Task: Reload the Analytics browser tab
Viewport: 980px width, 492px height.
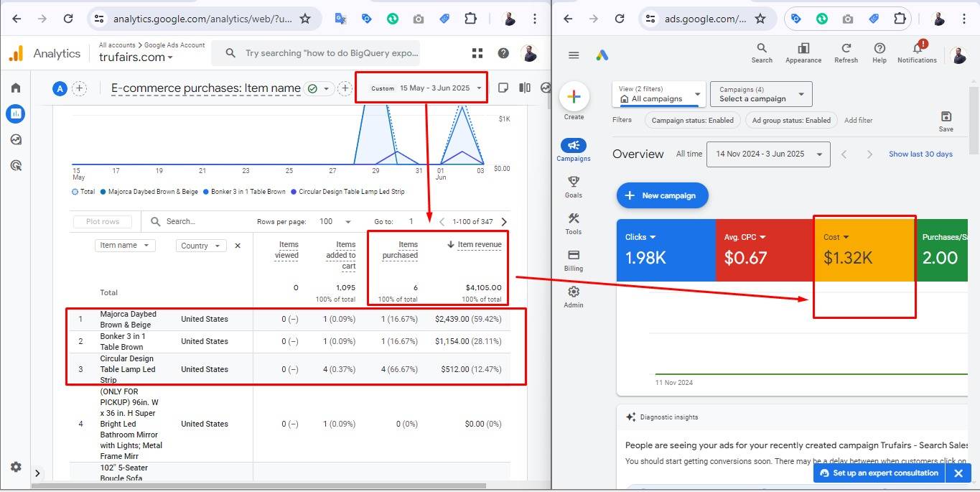Action: (67, 19)
